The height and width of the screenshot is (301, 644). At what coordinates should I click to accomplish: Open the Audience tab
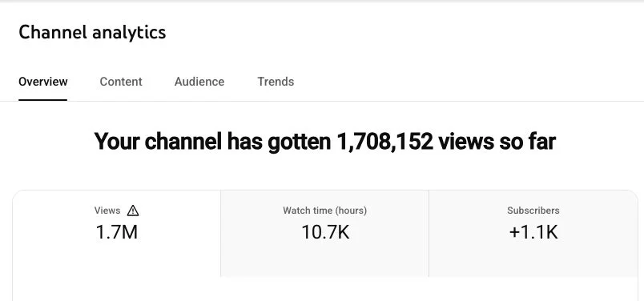point(199,82)
